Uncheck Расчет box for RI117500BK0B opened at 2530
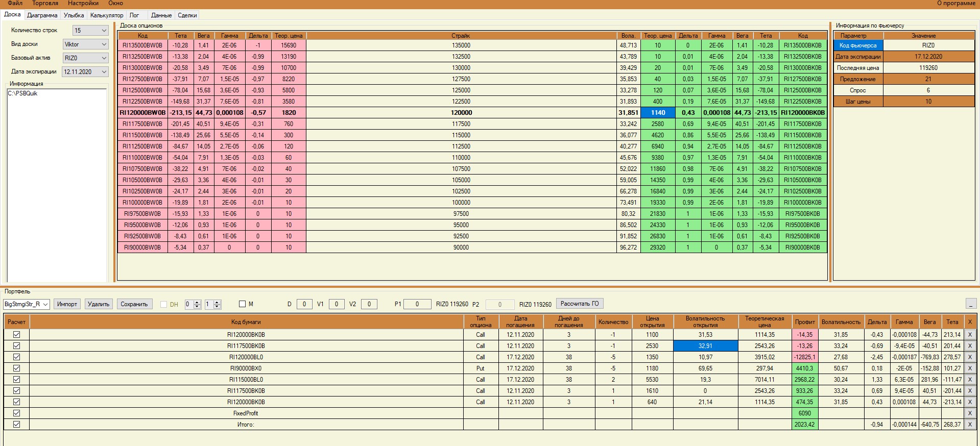This screenshot has height=446, width=980. (16, 346)
